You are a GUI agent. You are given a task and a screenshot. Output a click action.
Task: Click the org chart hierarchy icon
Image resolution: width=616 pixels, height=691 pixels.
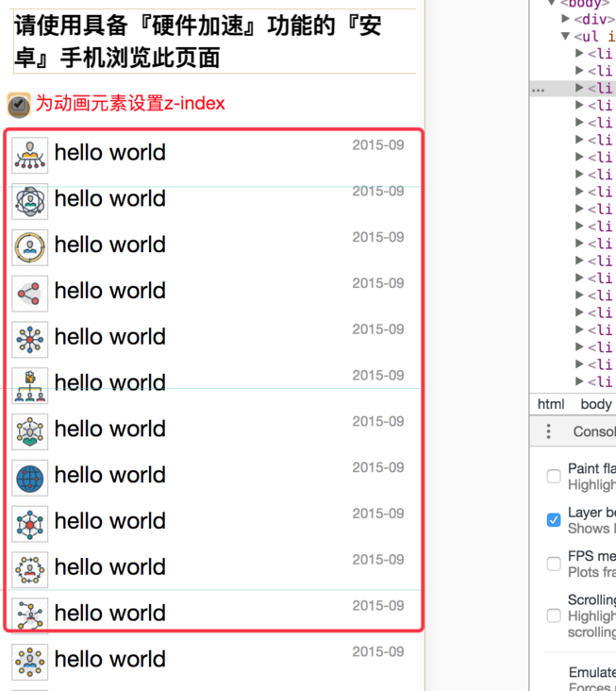(29, 385)
